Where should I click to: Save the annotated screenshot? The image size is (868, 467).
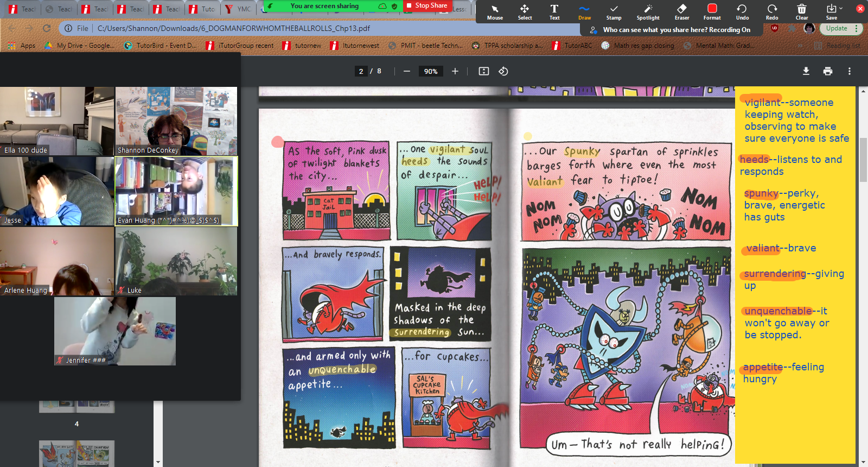tap(831, 12)
